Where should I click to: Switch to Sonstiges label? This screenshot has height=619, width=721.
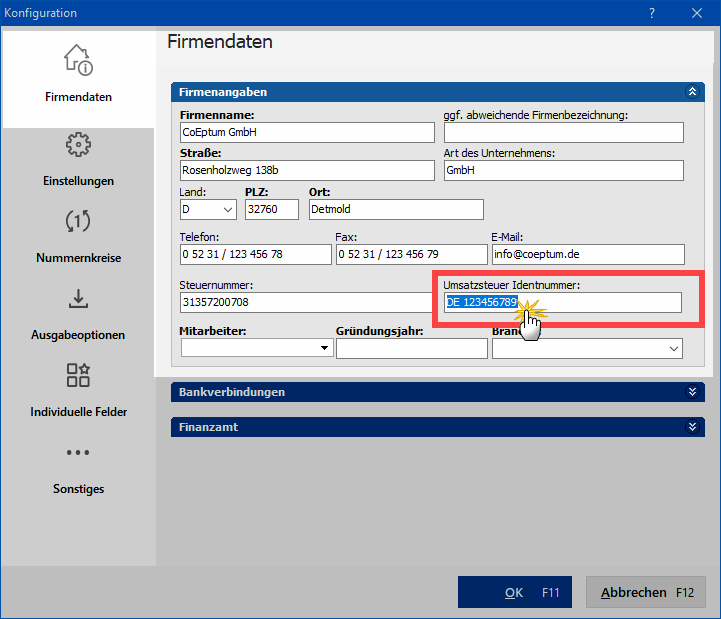pos(78,489)
